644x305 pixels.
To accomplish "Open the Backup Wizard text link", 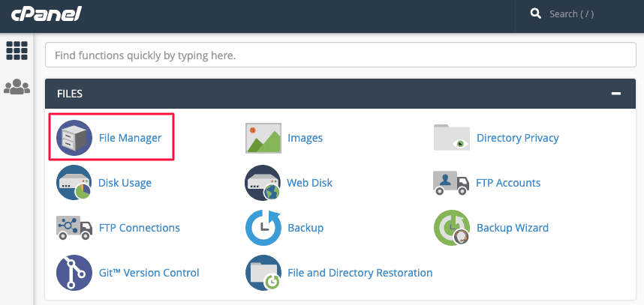I will [x=513, y=228].
